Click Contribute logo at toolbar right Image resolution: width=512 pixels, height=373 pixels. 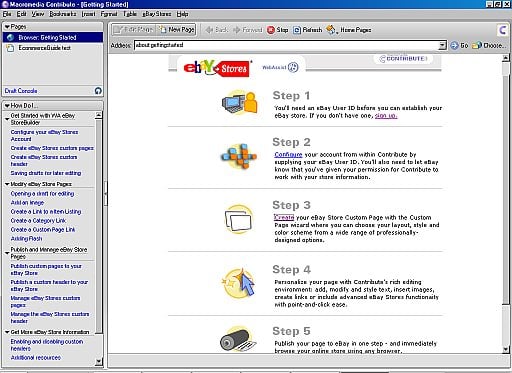point(502,30)
